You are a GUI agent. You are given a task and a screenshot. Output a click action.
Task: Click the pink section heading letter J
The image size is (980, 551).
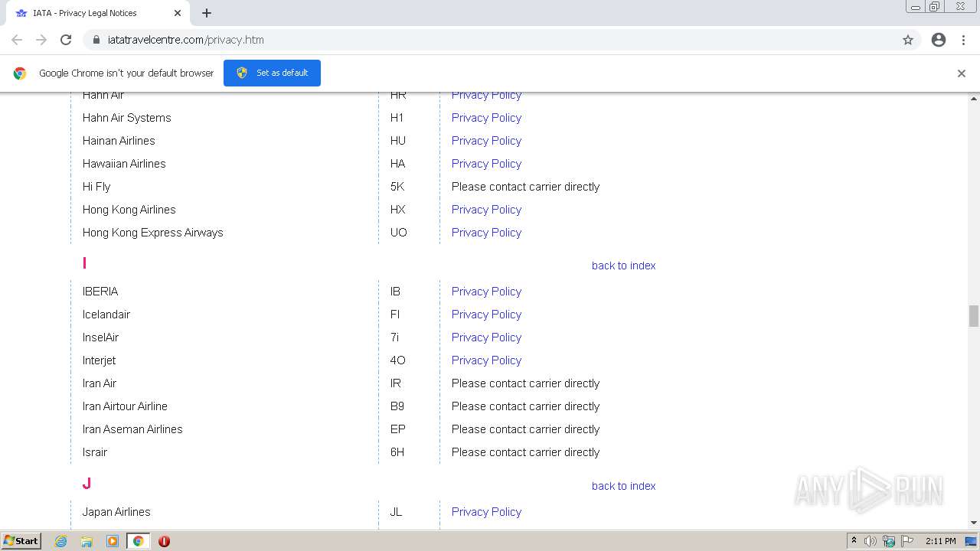tap(87, 484)
